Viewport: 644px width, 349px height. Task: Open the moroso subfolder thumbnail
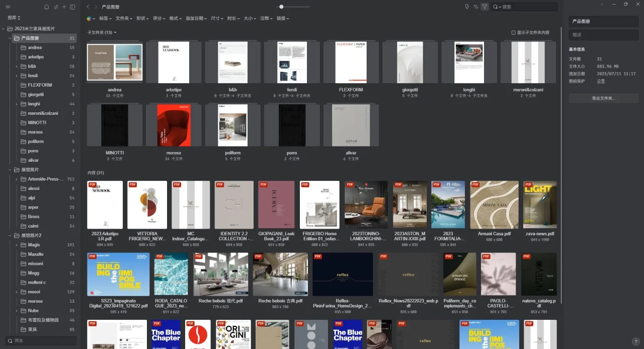pos(174,125)
